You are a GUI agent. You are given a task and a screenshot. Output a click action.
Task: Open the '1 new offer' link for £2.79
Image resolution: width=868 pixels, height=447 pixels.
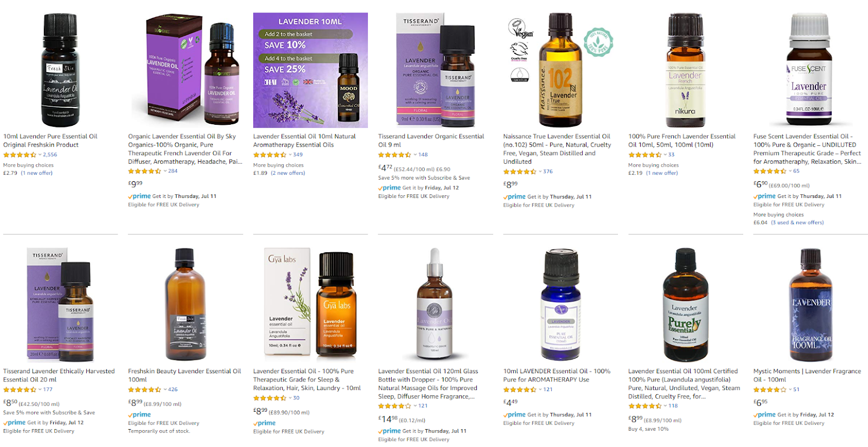(36, 173)
